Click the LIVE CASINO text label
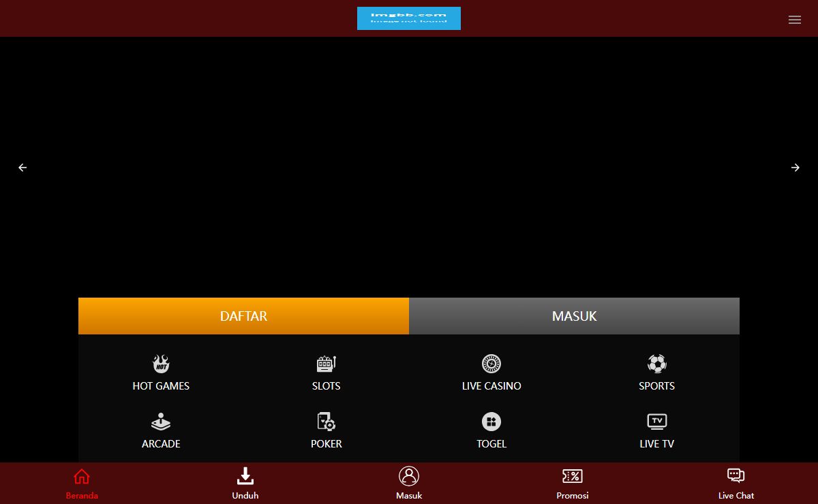This screenshot has width=818, height=504. coord(491,386)
